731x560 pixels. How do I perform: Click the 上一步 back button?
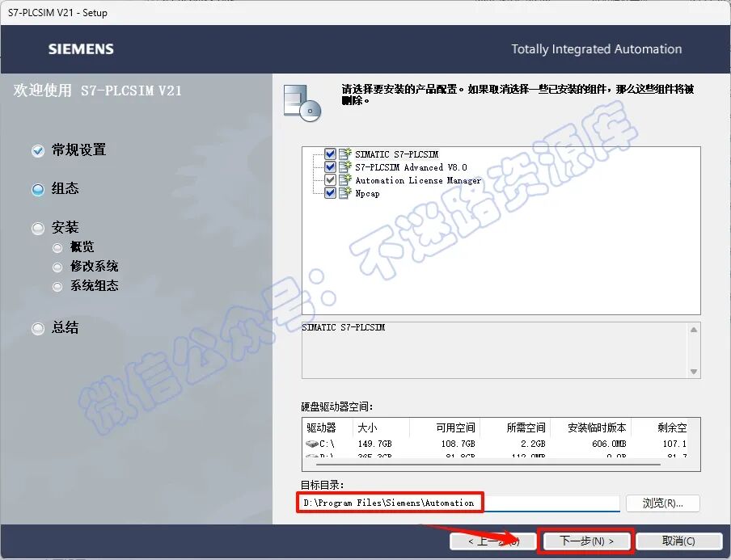(493, 541)
